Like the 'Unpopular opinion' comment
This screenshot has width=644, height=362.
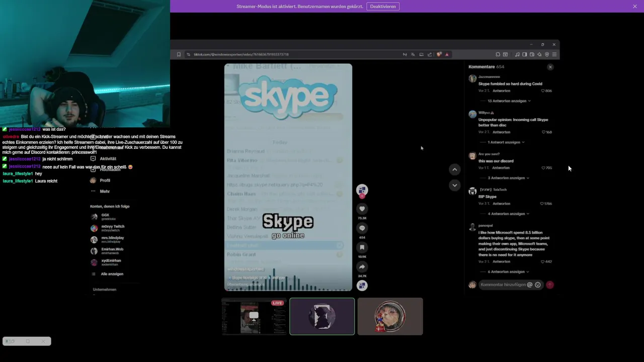[543, 132]
